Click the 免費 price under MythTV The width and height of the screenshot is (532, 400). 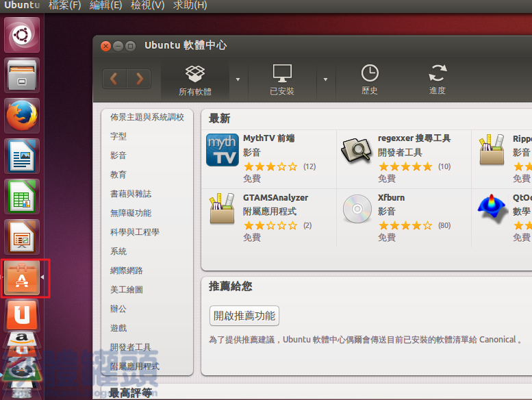252,179
